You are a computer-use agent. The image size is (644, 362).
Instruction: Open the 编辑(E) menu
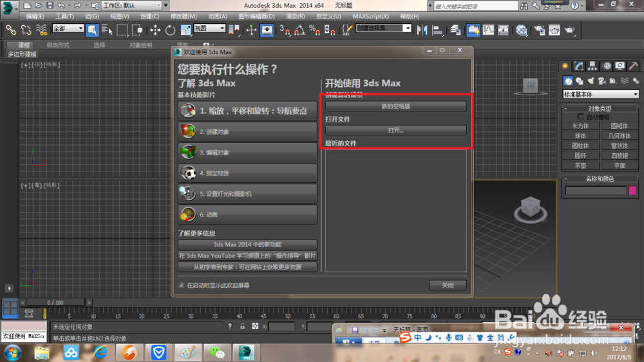pyautogui.click(x=35, y=17)
